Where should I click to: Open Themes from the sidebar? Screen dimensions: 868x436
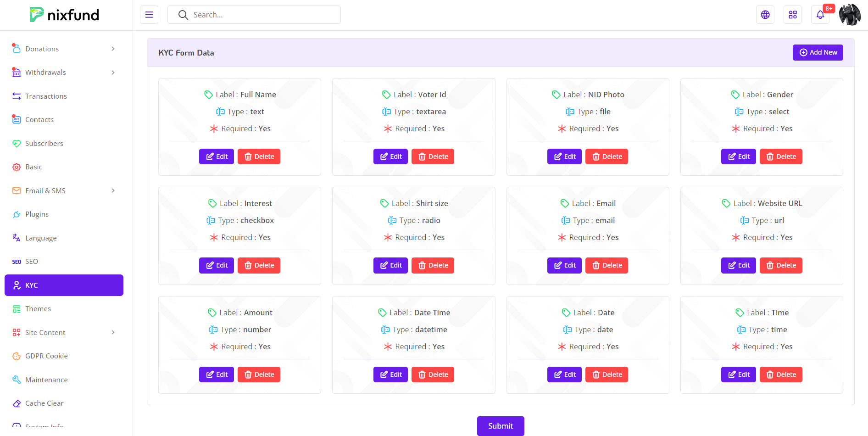click(x=38, y=309)
